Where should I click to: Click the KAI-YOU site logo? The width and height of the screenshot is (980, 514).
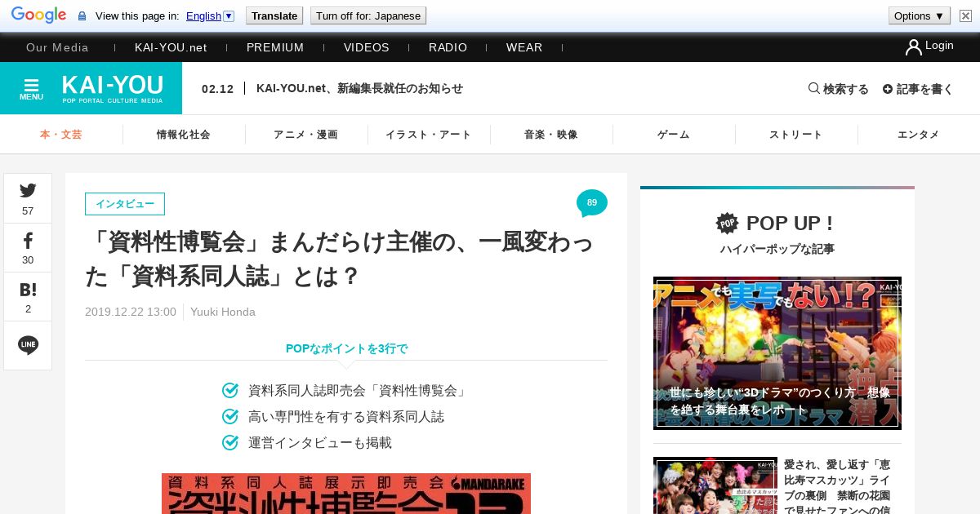coord(113,88)
